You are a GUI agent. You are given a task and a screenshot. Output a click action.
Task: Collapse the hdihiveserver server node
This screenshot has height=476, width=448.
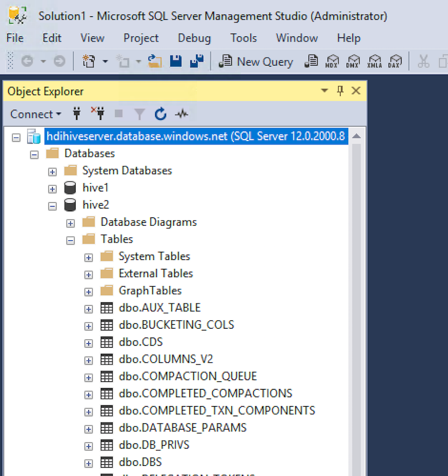[16, 138]
